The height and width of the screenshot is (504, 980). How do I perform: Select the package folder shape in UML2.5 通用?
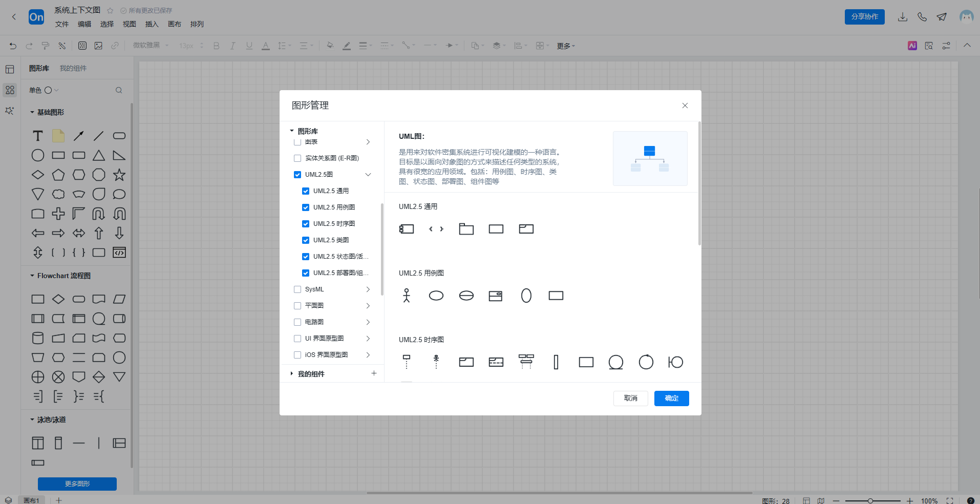pyautogui.click(x=466, y=229)
